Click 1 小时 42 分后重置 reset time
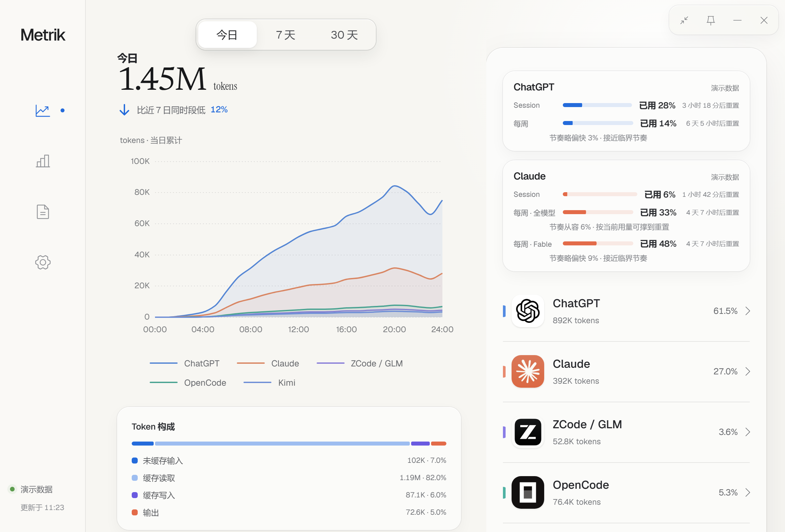Screen dimensions: 785x532 click(710, 195)
